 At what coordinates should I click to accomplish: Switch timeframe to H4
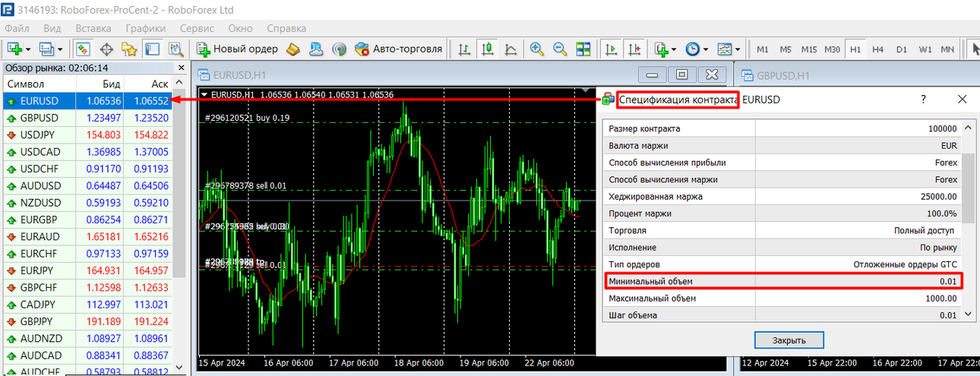pyautogui.click(x=878, y=49)
